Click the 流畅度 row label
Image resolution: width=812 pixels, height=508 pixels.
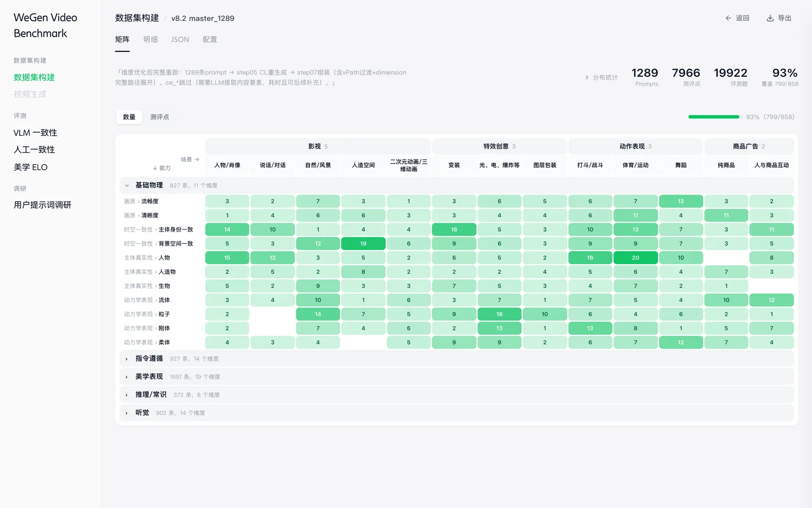coord(150,201)
